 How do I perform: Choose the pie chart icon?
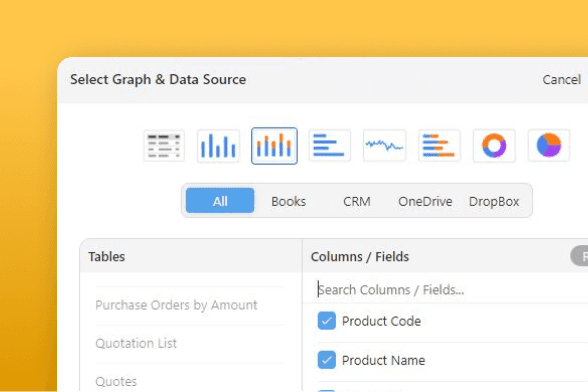click(549, 146)
